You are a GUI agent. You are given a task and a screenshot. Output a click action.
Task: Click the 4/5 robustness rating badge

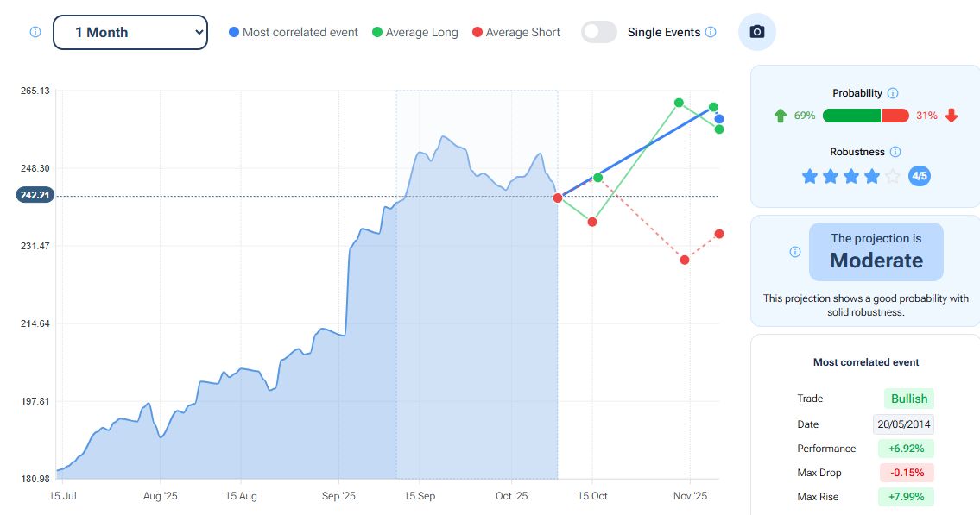(x=920, y=177)
